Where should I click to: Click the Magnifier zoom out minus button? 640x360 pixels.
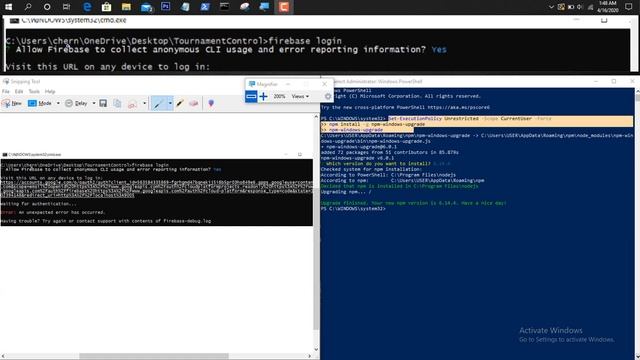[251, 96]
